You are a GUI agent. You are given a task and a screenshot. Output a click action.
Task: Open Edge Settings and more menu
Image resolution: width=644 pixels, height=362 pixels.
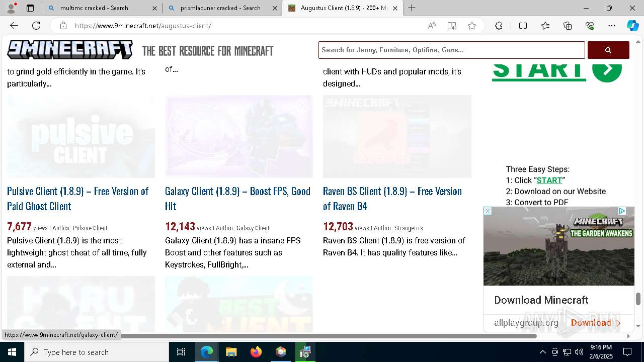coord(612,26)
